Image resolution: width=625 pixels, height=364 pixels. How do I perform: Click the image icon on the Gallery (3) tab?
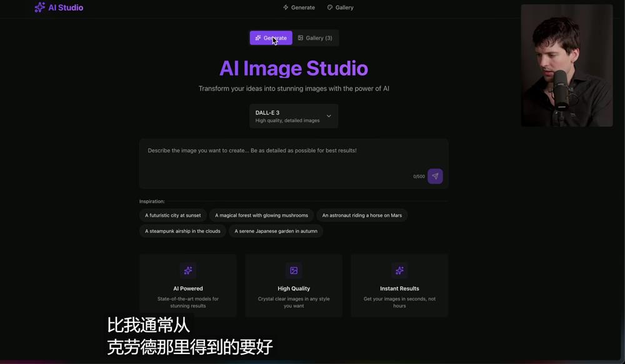click(302, 37)
